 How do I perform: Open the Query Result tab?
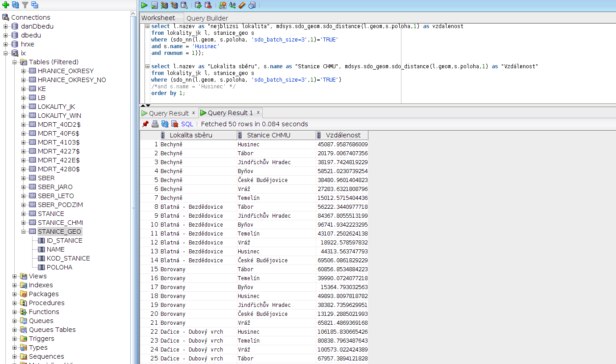pyautogui.click(x=169, y=113)
